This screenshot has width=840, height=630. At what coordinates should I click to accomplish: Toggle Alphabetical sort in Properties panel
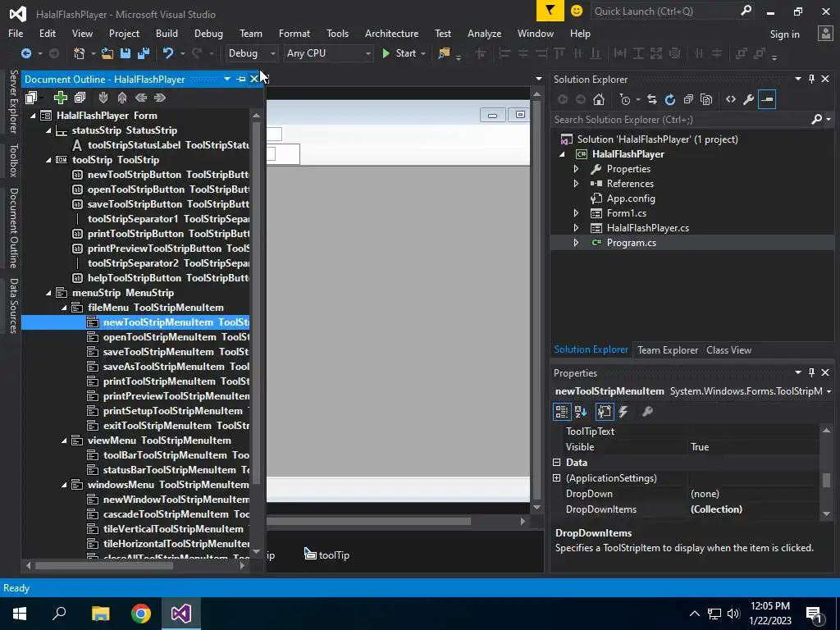click(x=581, y=412)
